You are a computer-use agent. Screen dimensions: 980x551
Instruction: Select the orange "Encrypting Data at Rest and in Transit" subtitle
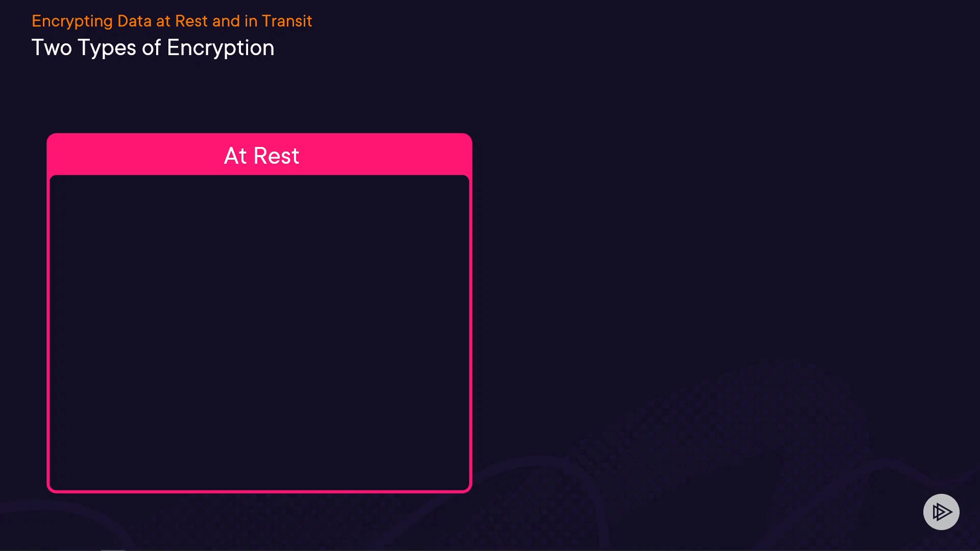[x=171, y=21]
